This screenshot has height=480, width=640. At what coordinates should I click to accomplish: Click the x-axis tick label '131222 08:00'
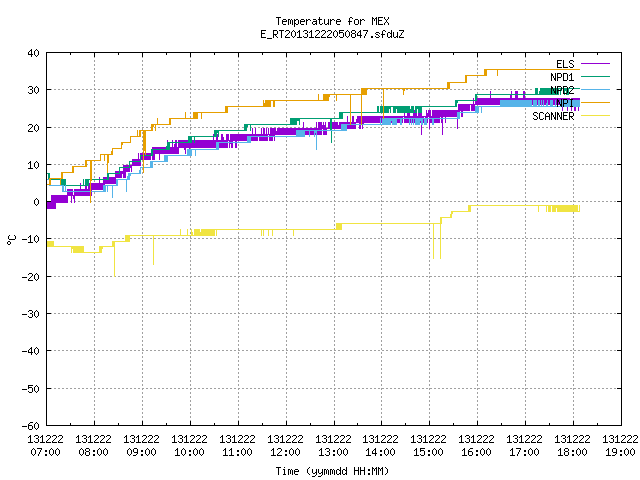93,445
